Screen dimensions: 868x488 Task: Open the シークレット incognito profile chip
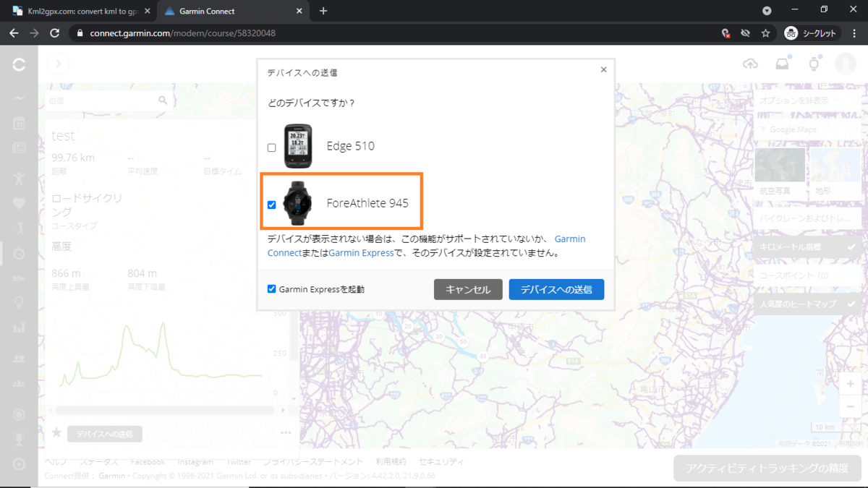[812, 33]
